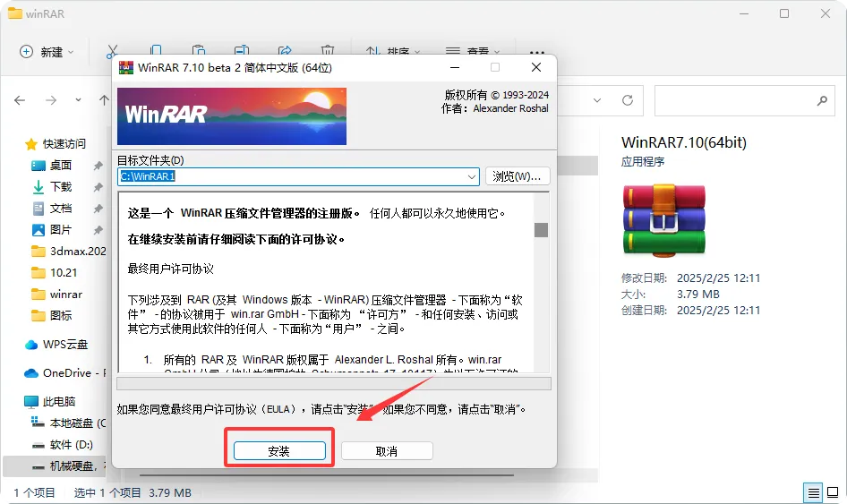Viewport: 847px width, 504px height.
Task: Click the WinRAR books icon in preview pane
Action: 663,219
